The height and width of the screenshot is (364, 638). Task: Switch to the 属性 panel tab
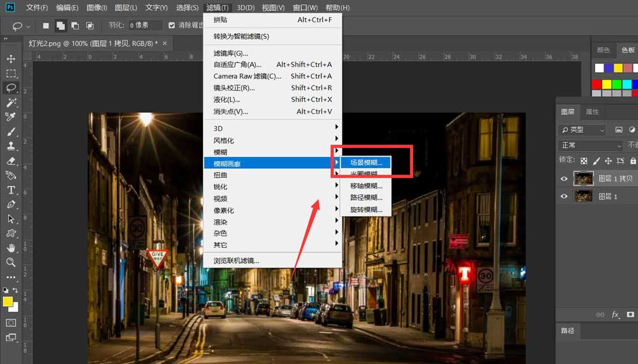pos(592,112)
